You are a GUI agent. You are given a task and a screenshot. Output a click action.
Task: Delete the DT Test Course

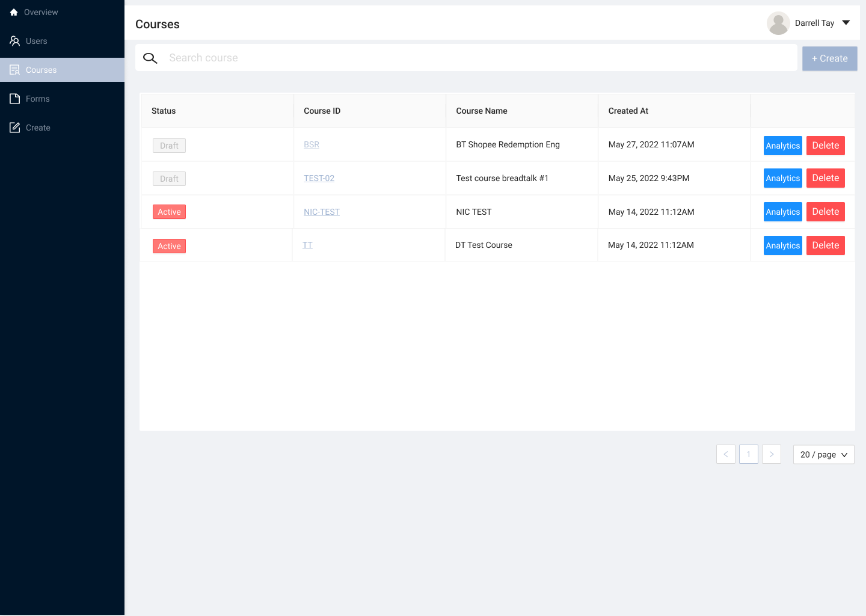[x=826, y=245]
